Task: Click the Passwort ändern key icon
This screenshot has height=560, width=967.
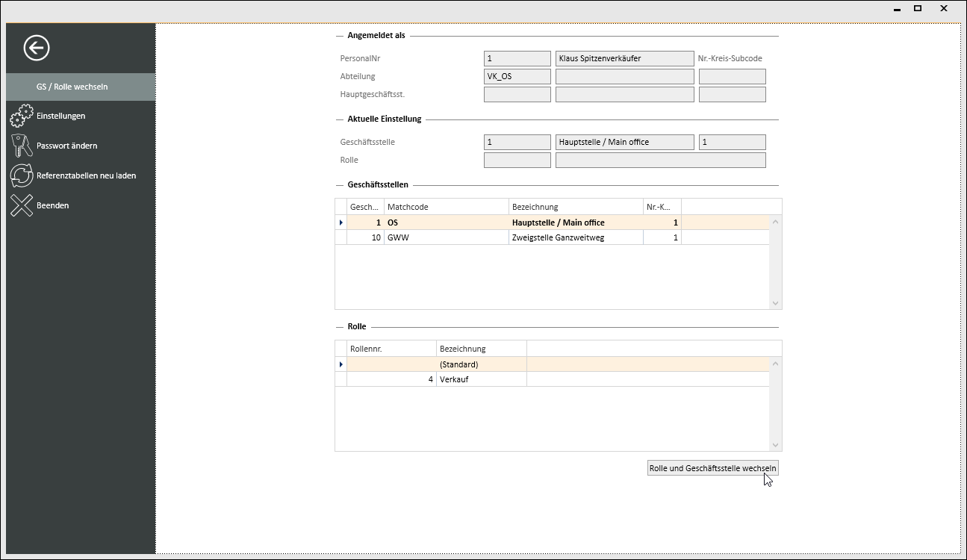Action: [x=21, y=146]
